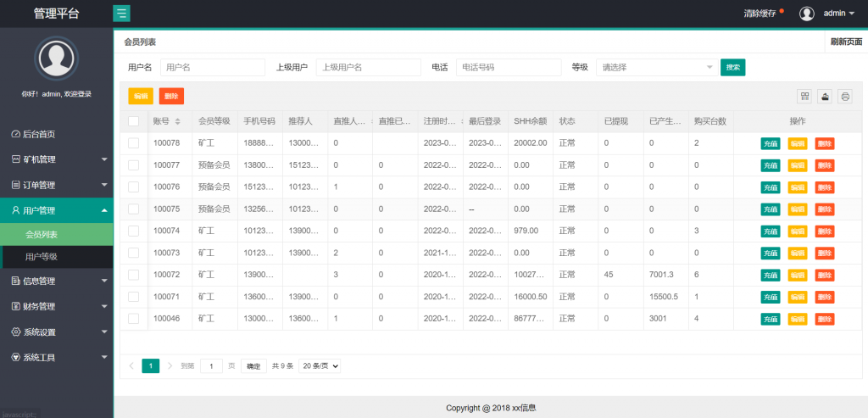
Task: Focus the page number jump input
Action: pyautogui.click(x=211, y=366)
